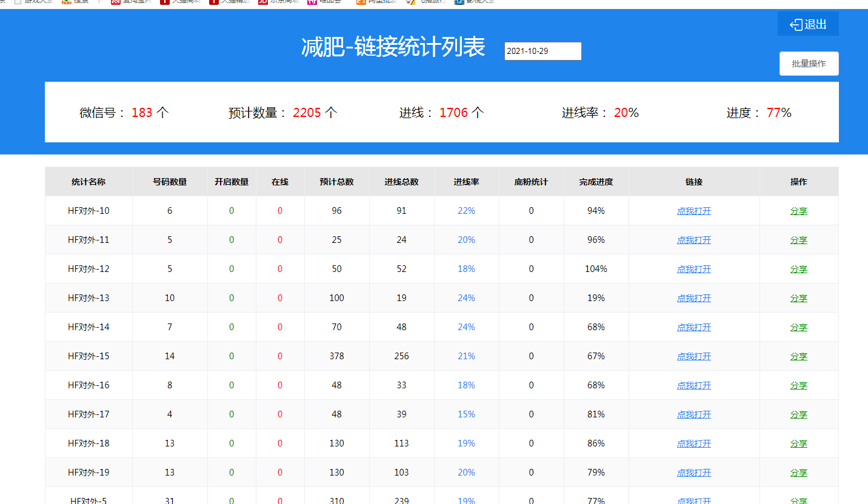Click the 进线总数 column header
Image resolution: width=868 pixels, height=504 pixels.
pos(402,182)
